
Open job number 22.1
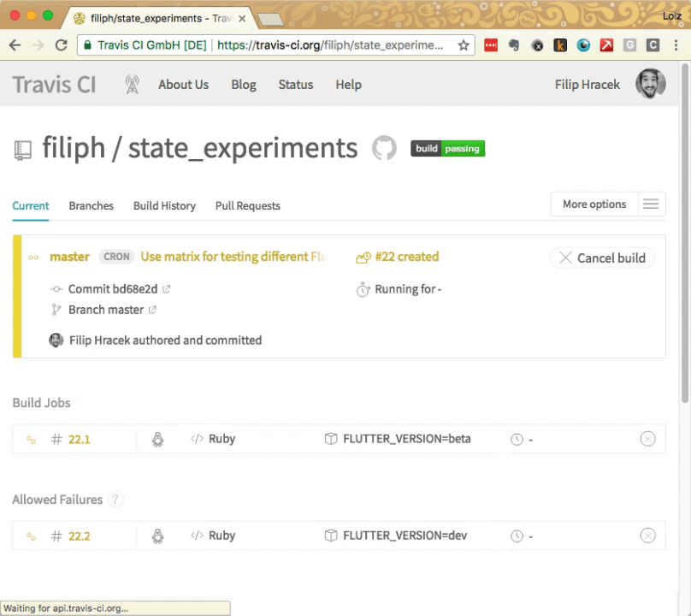pyautogui.click(x=79, y=439)
